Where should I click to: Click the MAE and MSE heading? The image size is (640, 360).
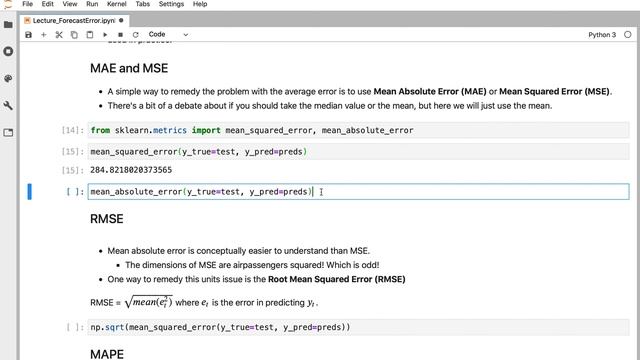pyautogui.click(x=129, y=68)
